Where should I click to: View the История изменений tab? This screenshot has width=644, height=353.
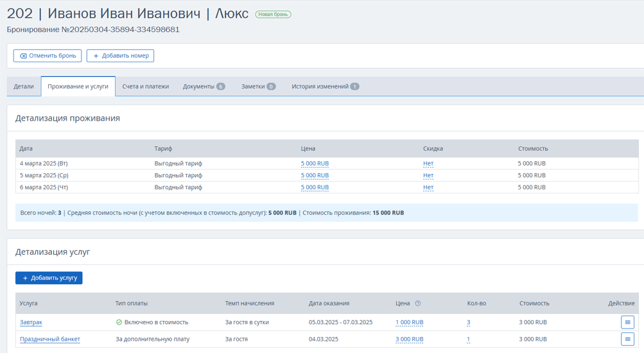point(326,87)
